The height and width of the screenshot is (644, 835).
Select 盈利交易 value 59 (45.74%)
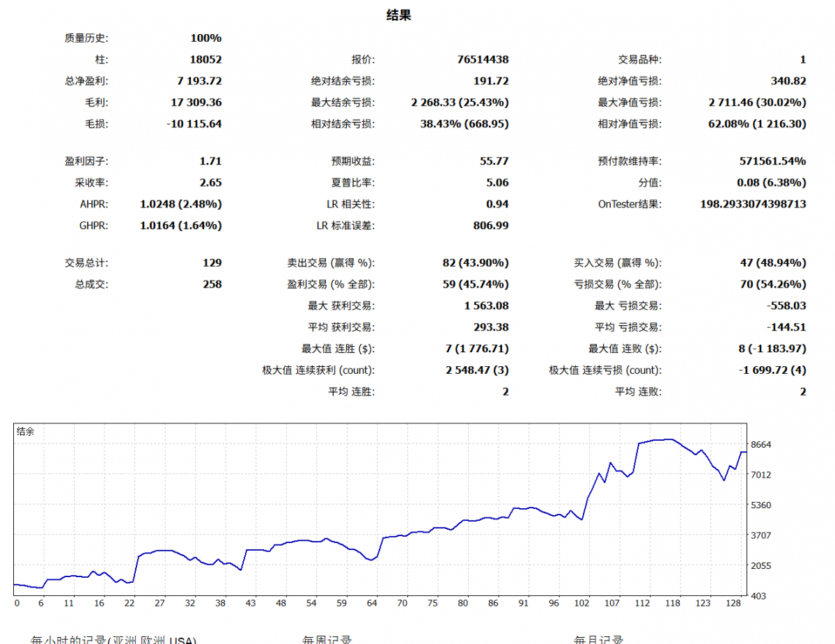point(476,284)
